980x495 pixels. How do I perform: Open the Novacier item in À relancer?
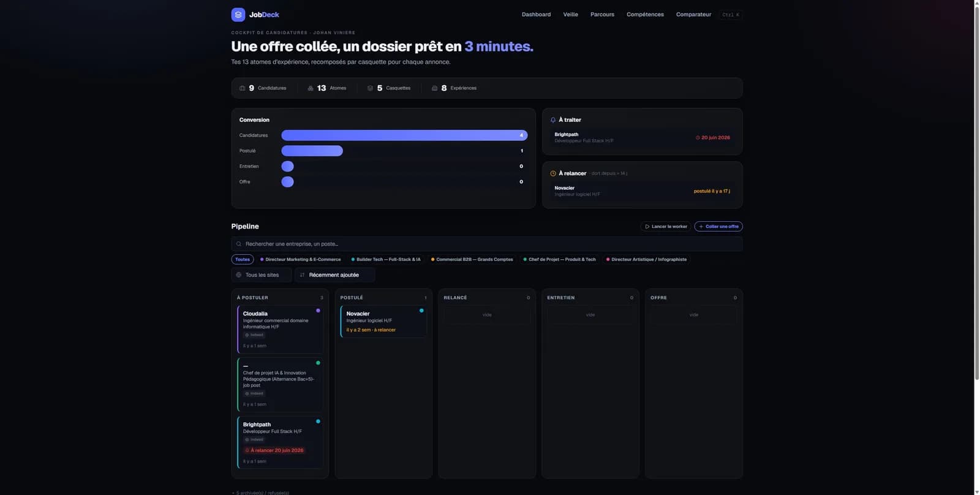[x=642, y=191]
